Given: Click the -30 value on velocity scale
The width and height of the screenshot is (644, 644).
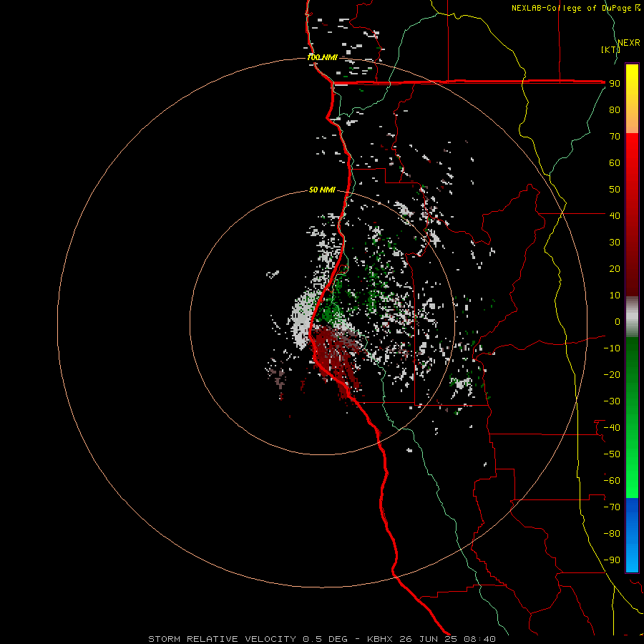Looking at the screenshot, I should click(612, 401).
